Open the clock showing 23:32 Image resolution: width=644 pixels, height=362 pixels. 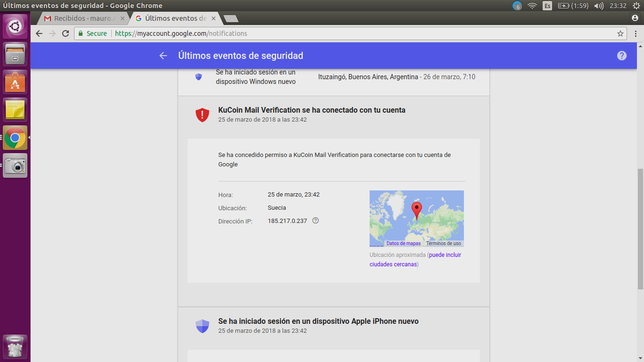point(618,6)
